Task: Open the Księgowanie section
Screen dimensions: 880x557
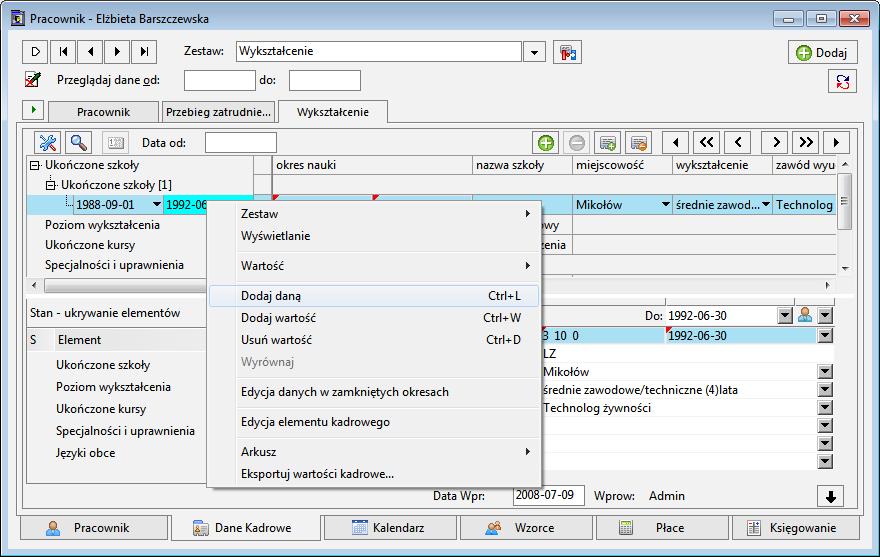Action: coord(796,528)
